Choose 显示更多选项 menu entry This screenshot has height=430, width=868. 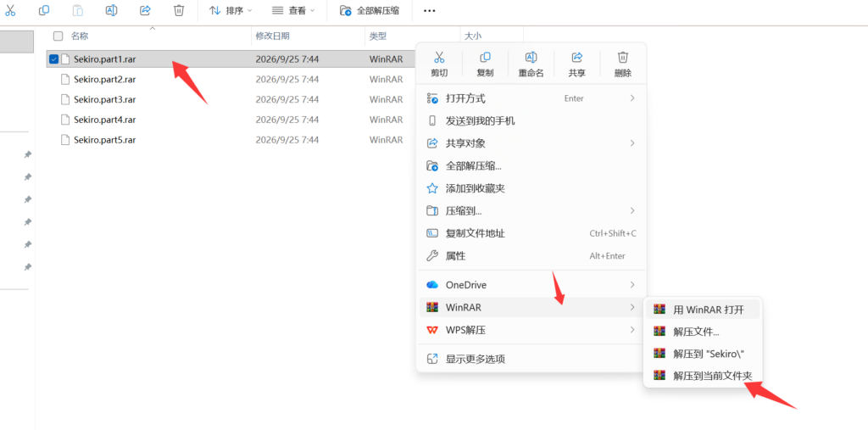coord(531,359)
